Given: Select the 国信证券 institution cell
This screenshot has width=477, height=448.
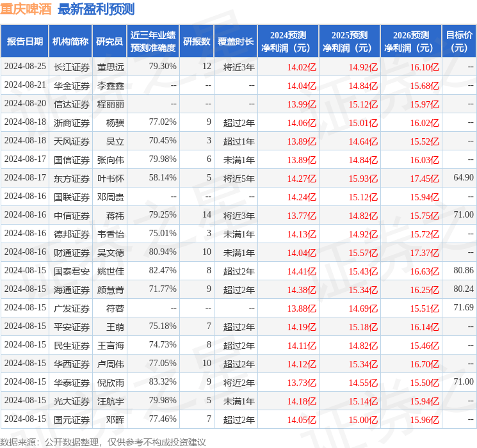Looking at the screenshot, I should coord(72,160).
